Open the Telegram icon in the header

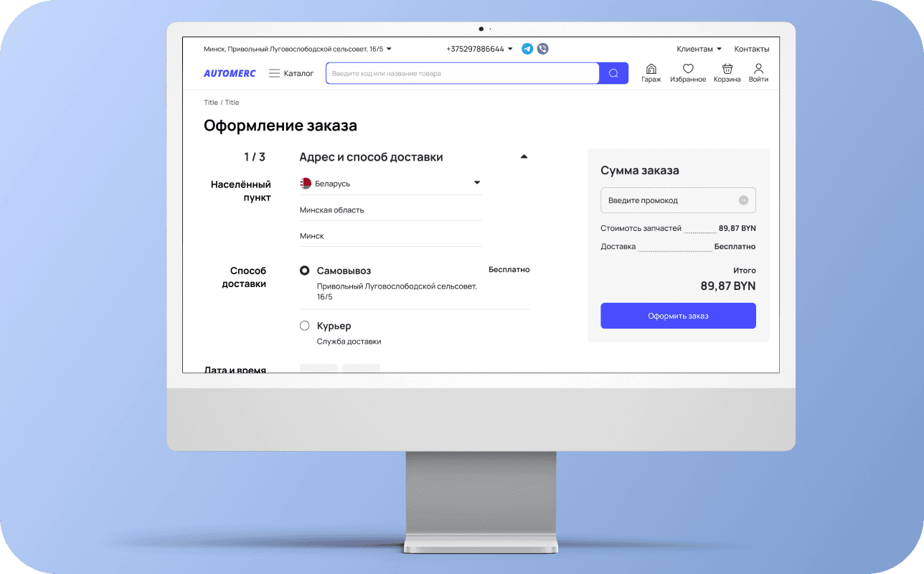[527, 48]
